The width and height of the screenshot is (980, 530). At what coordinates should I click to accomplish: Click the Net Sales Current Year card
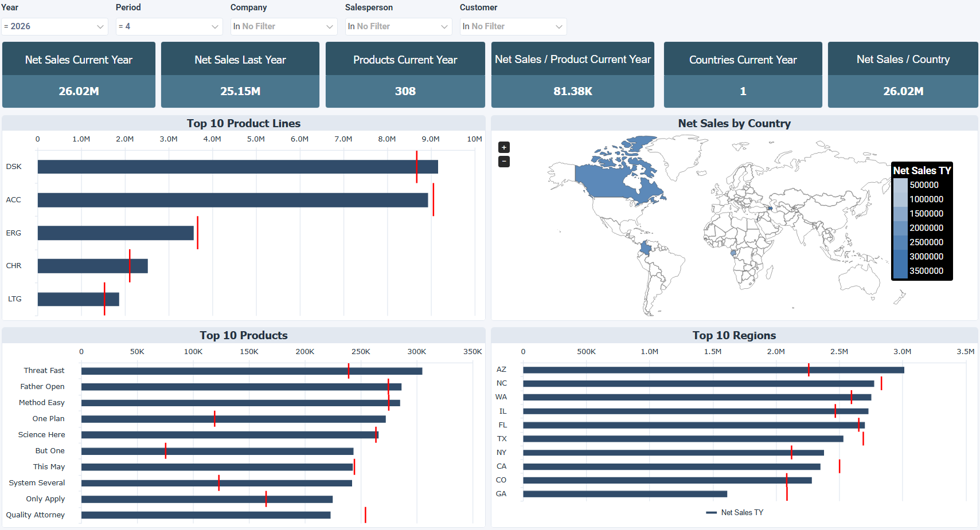[79, 74]
